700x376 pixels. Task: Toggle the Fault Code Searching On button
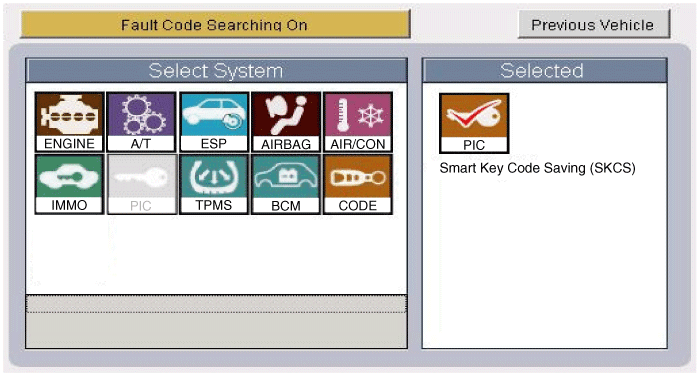click(215, 24)
